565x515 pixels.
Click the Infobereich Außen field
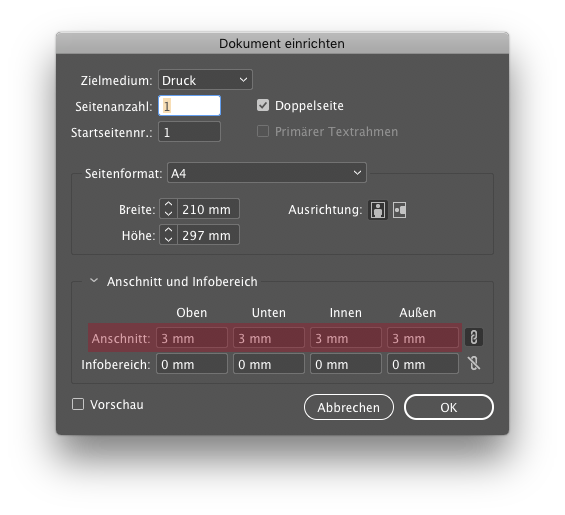point(423,364)
